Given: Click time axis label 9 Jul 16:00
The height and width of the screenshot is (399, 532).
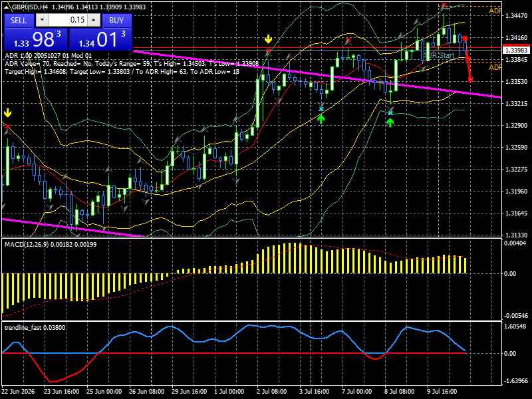Looking at the screenshot, I should pyautogui.click(x=442, y=391).
